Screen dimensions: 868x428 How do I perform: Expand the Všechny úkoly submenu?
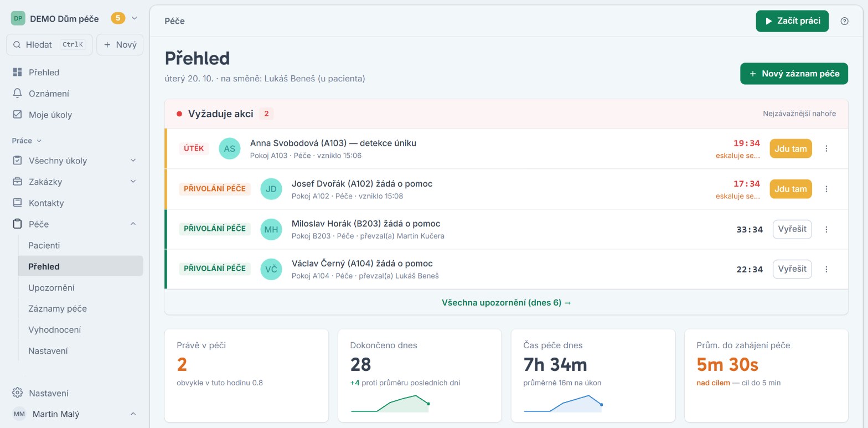pyautogui.click(x=133, y=161)
